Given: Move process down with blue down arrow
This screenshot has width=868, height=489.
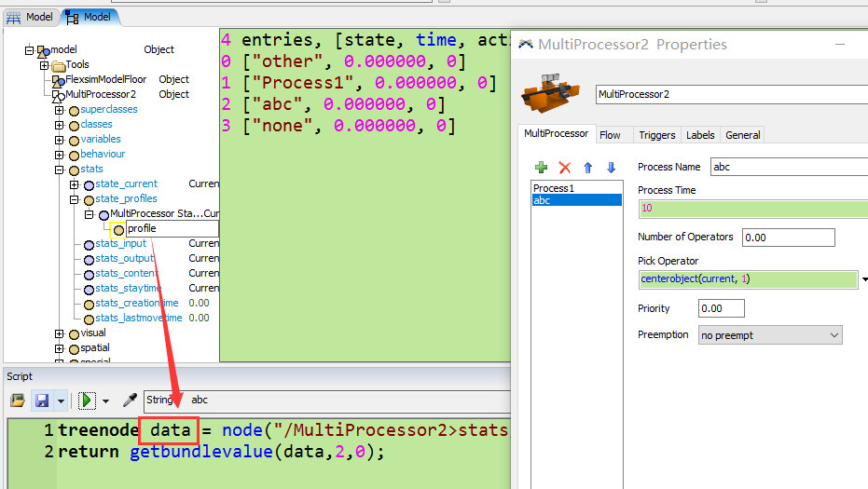Looking at the screenshot, I should pyautogui.click(x=611, y=168).
